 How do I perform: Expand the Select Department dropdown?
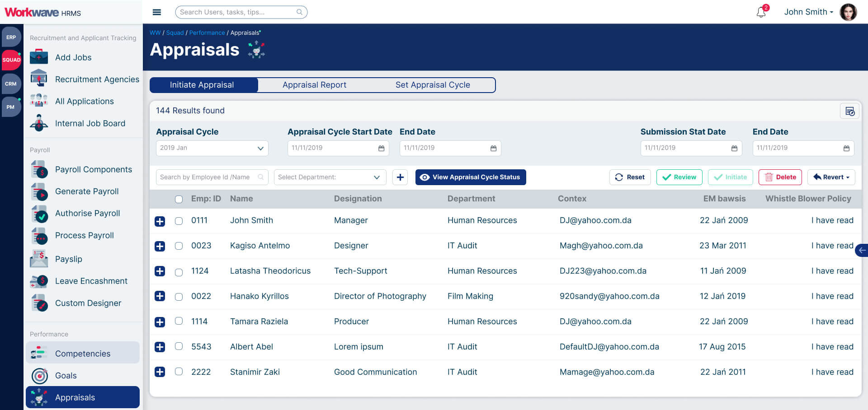click(330, 177)
